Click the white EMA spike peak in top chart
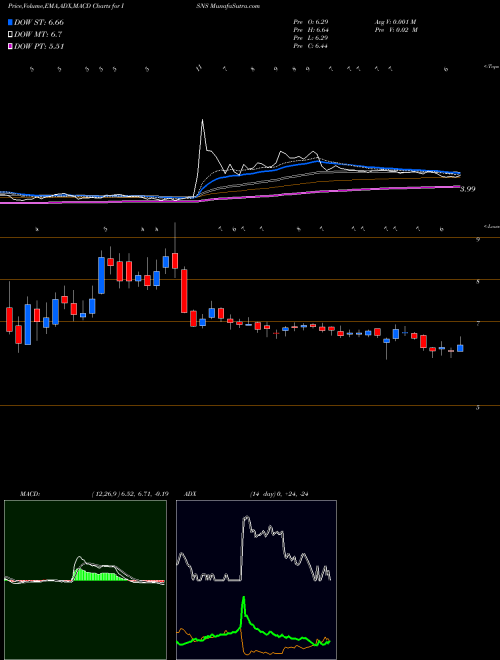500x660 pixels. (x=202, y=122)
